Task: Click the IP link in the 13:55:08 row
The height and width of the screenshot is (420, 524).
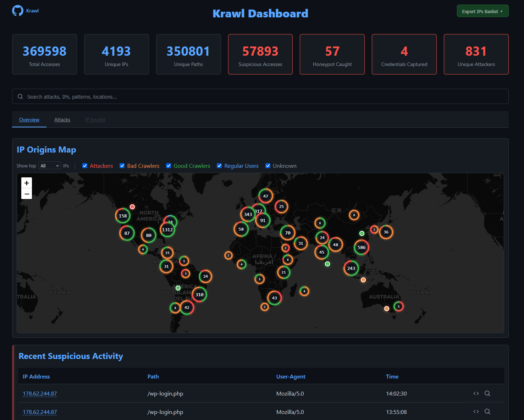Action: 40,412
